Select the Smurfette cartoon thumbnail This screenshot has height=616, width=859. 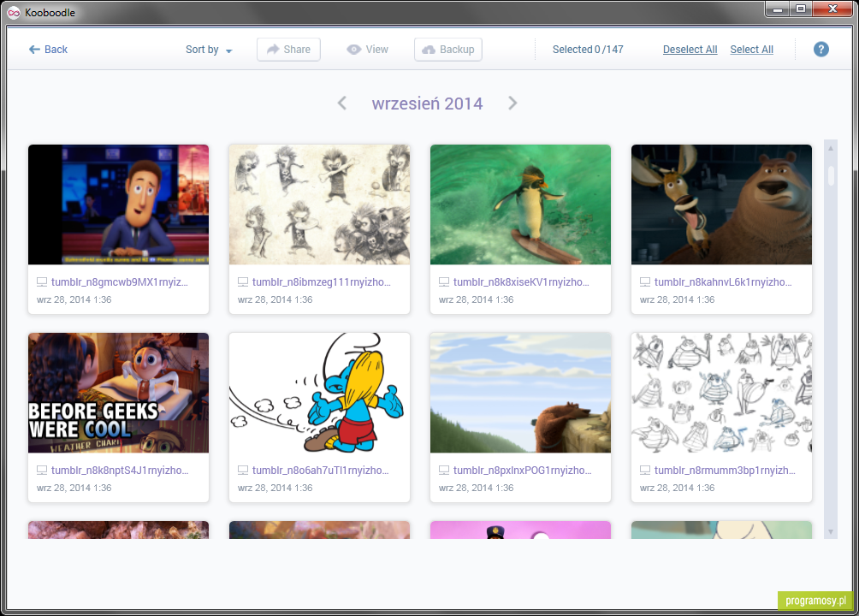(319, 393)
